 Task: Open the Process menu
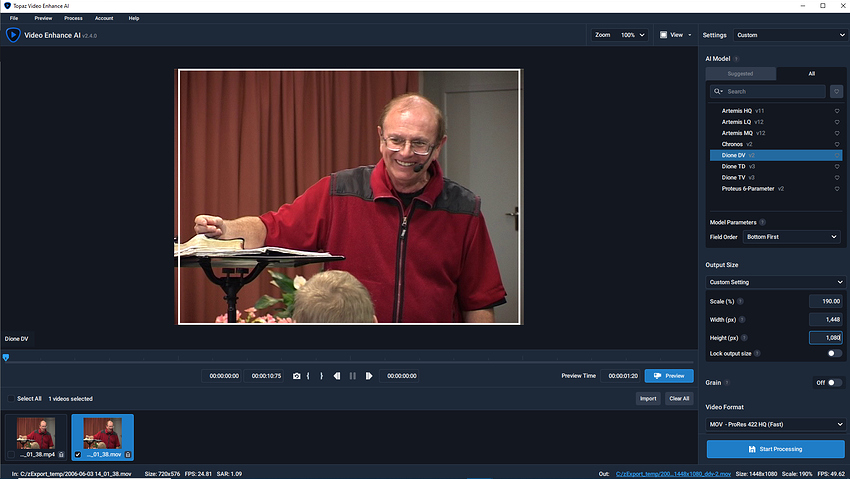point(73,18)
